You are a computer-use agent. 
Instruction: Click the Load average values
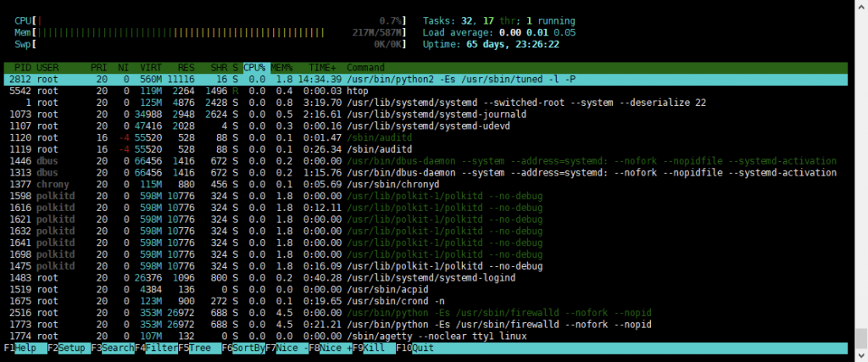tap(537, 33)
